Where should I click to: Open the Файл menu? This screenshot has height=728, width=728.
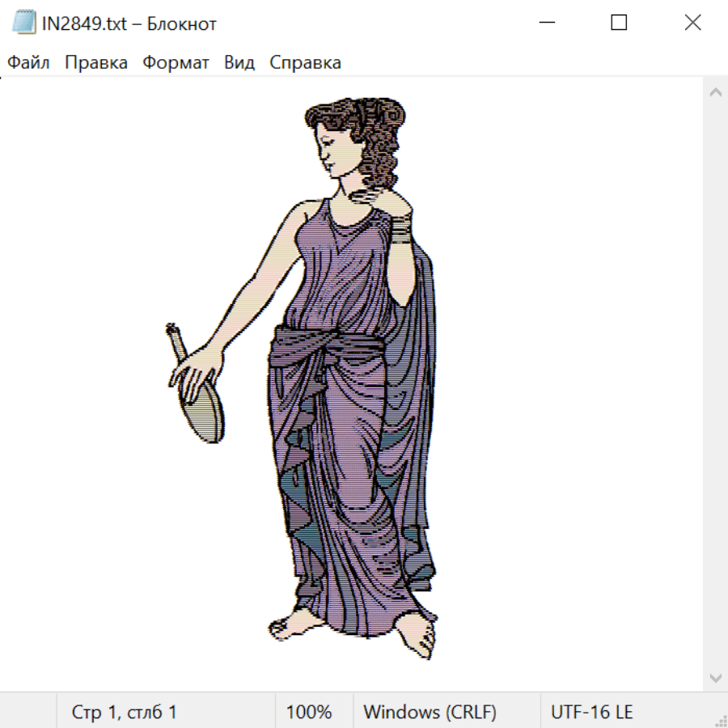29,63
